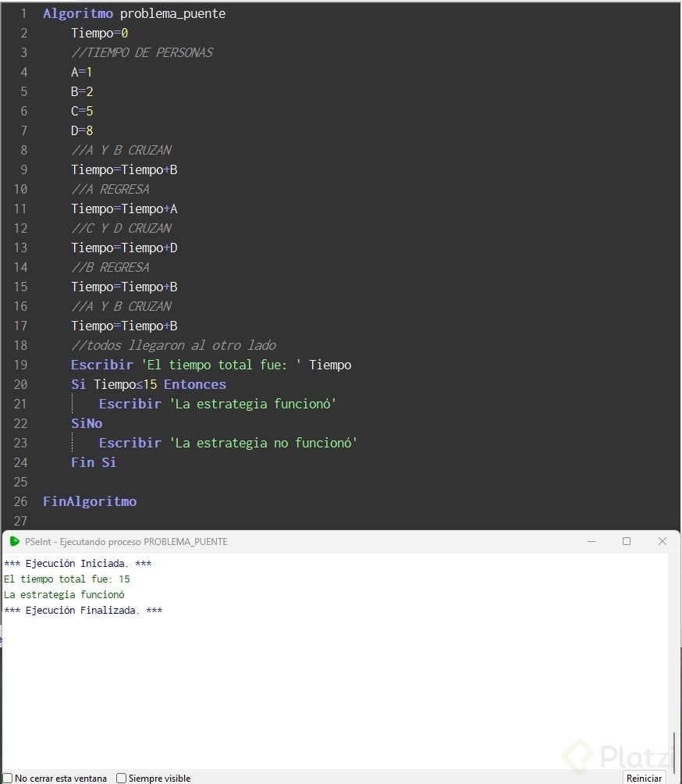Click output text 'El tiempo total fue: 15'
The width and height of the screenshot is (682, 784).
(x=67, y=579)
